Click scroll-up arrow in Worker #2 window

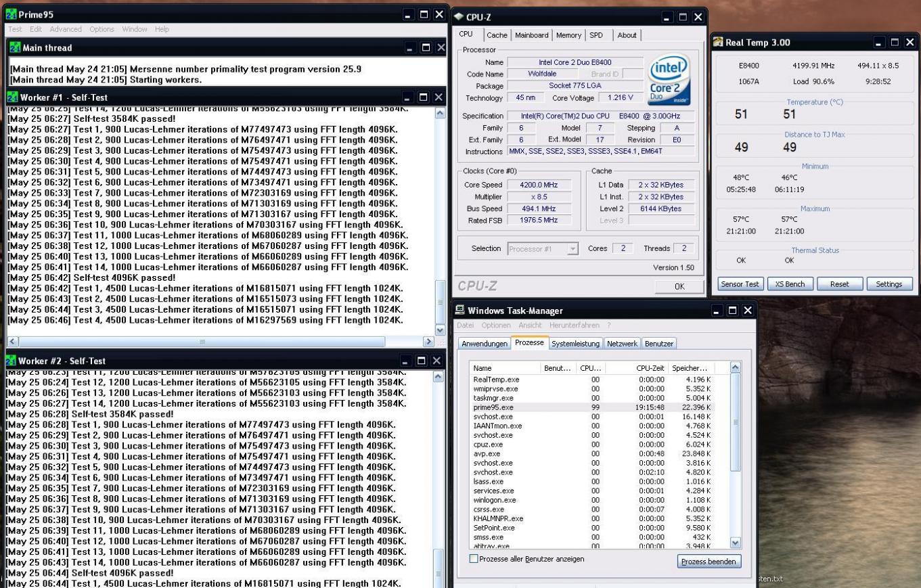coord(438,377)
